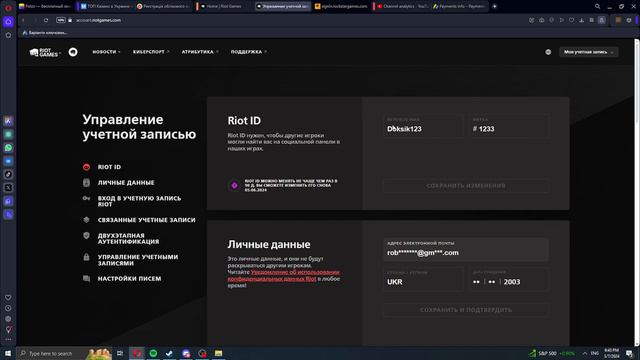Click the lock icon for account management
The image size is (640, 360).
(x=86, y=257)
